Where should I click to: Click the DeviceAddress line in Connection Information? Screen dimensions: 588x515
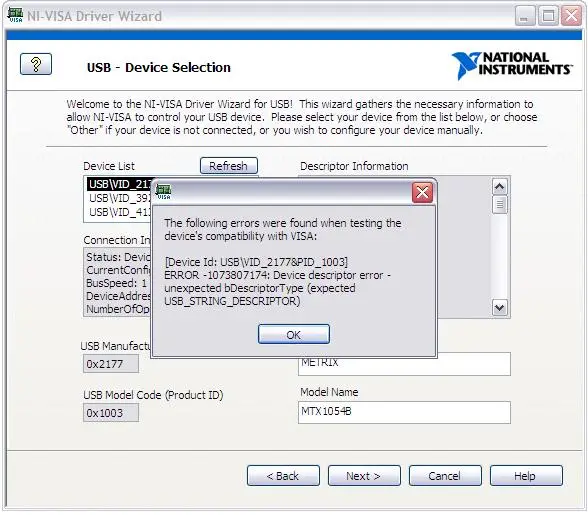[x=118, y=296]
